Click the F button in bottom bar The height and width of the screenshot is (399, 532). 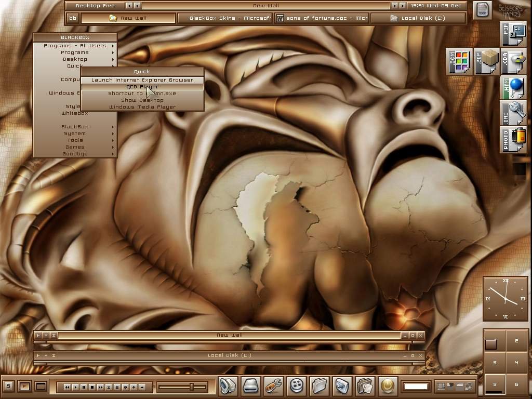point(24,386)
